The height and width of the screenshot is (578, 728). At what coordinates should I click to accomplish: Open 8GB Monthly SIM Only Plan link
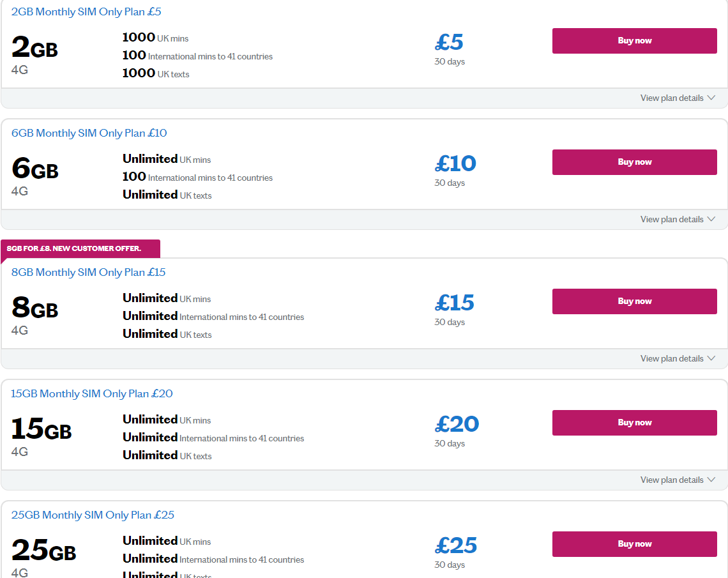[88, 272]
